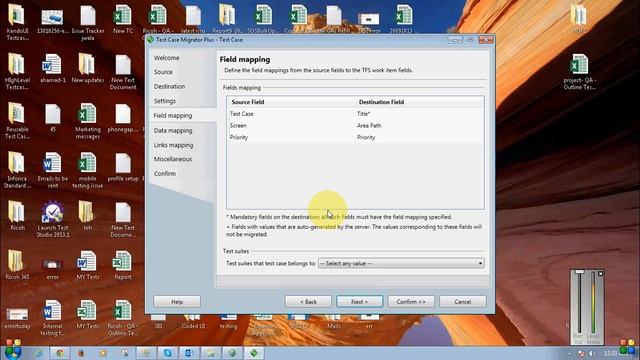Cancel the migration wizard

click(462, 302)
